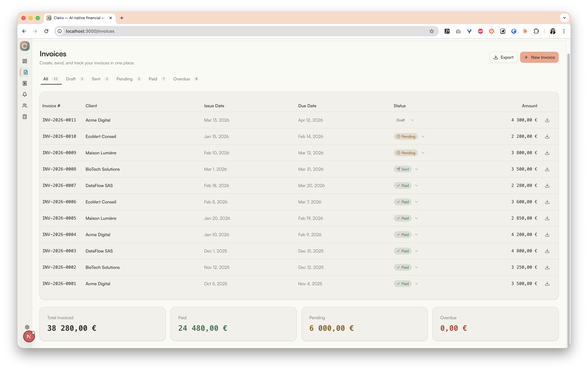Open the invoices document icon in sidebar
The width and height of the screenshot is (588, 371).
25,72
